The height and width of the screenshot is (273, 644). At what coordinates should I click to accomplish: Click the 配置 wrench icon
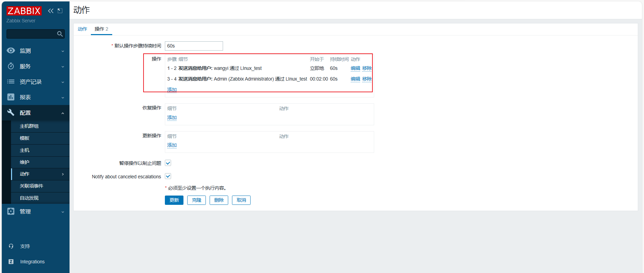(x=11, y=113)
